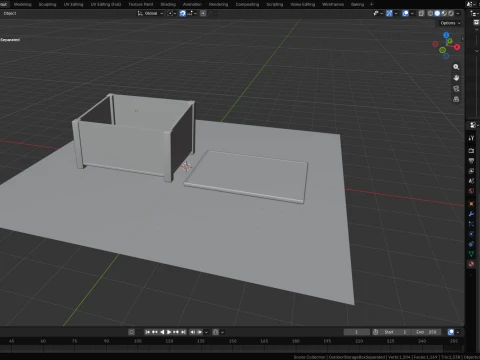480x360 pixels.
Task: Click the viewport zoom magnifier icon
Action: [456, 67]
